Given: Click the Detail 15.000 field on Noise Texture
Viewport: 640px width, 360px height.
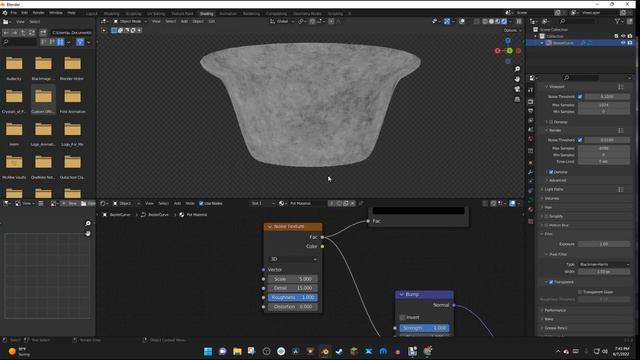Looking at the screenshot, I should pos(293,288).
